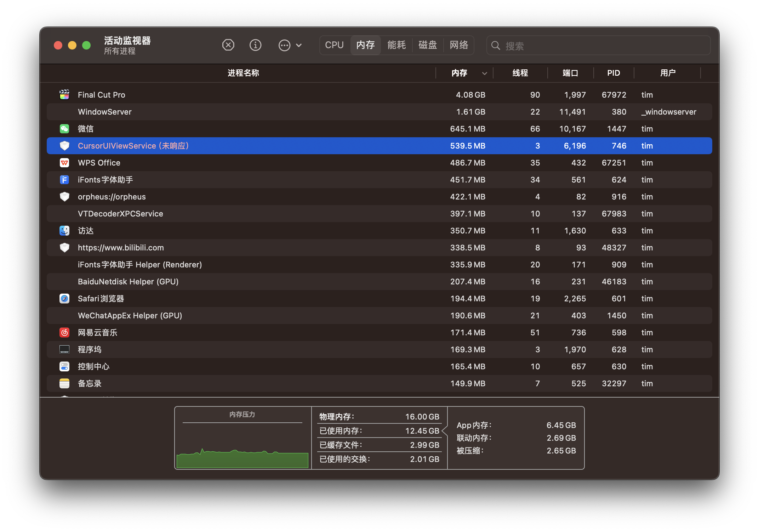Click the Safari compass icon
759x532 pixels.
point(64,299)
